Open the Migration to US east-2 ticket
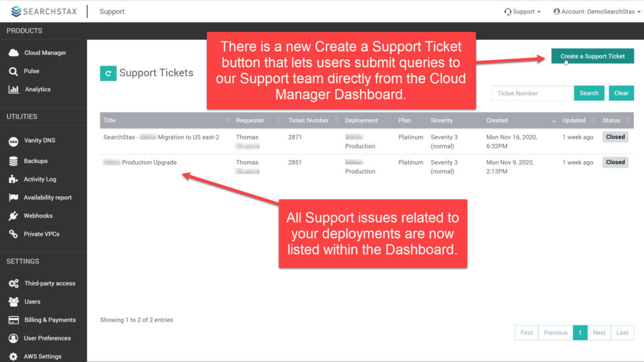Viewport: 644px width, 362px height. point(161,137)
